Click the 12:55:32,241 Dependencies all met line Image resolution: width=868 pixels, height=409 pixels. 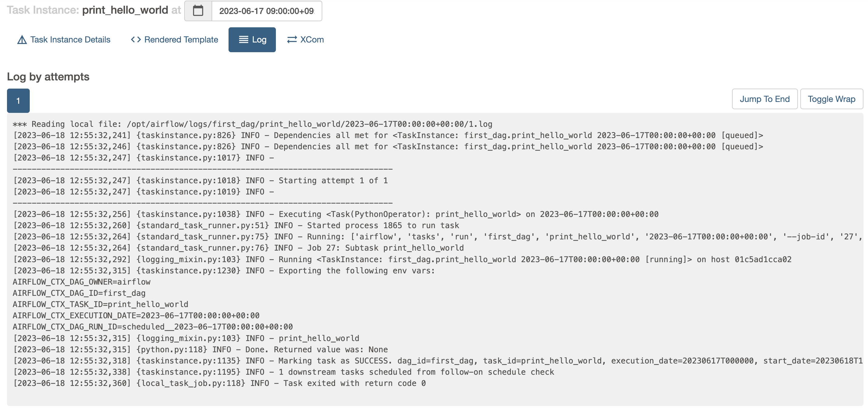point(388,135)
